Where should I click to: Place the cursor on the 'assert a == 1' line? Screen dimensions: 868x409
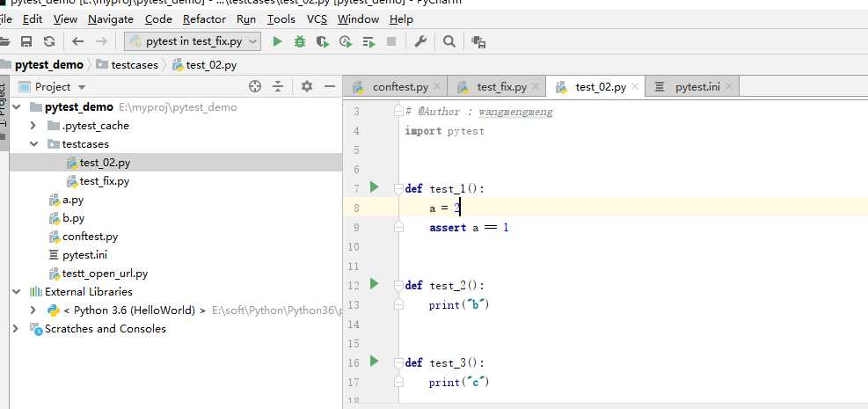click(469, 228)
